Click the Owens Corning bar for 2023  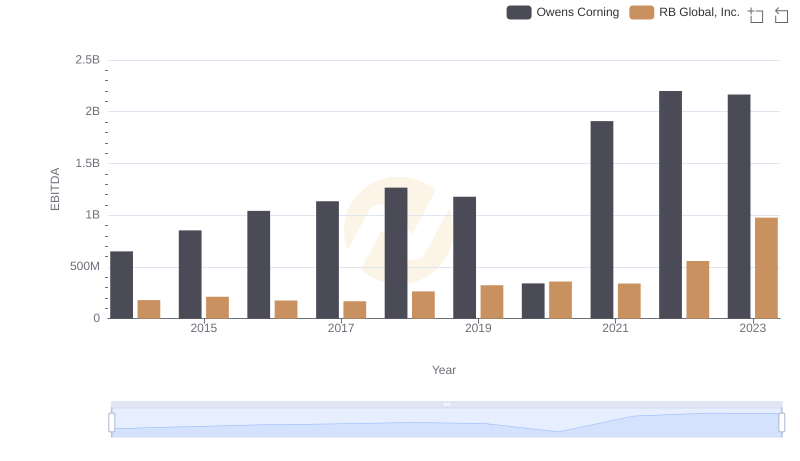pos(739,207)
